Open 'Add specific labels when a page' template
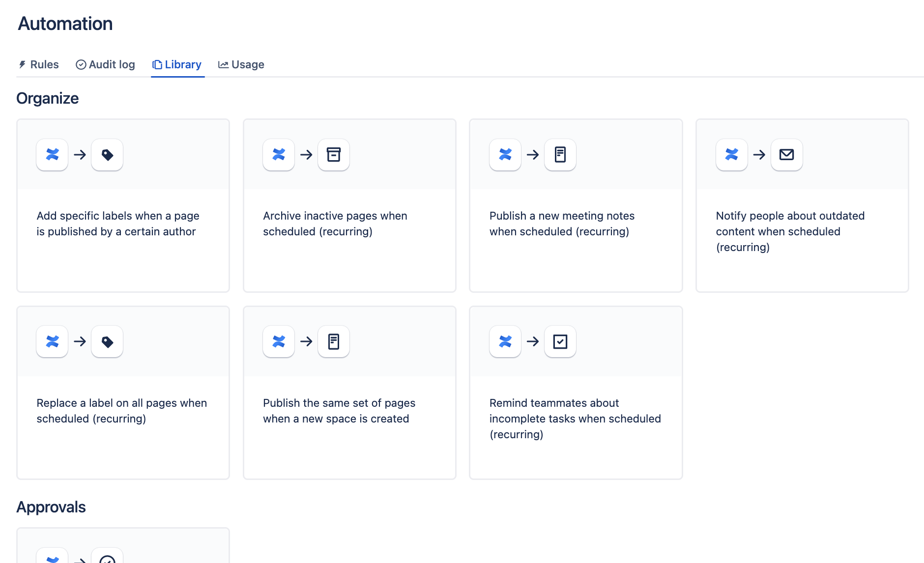The image size is (924, 563). pos(123,224)
